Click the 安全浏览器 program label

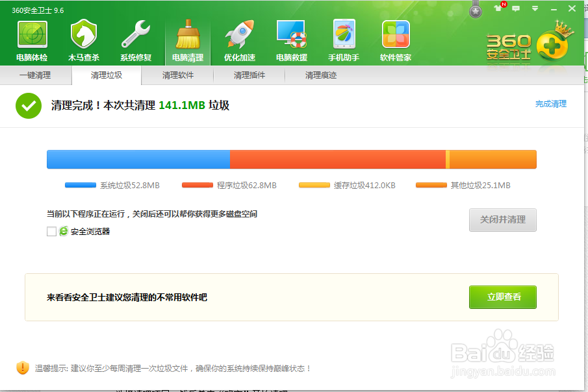[x=90, y=232]
